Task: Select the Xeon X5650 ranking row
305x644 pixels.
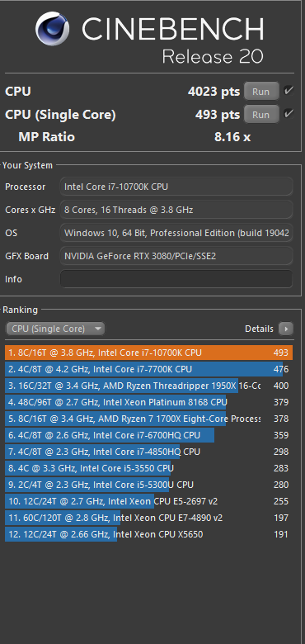Action: tap(149, 534)
